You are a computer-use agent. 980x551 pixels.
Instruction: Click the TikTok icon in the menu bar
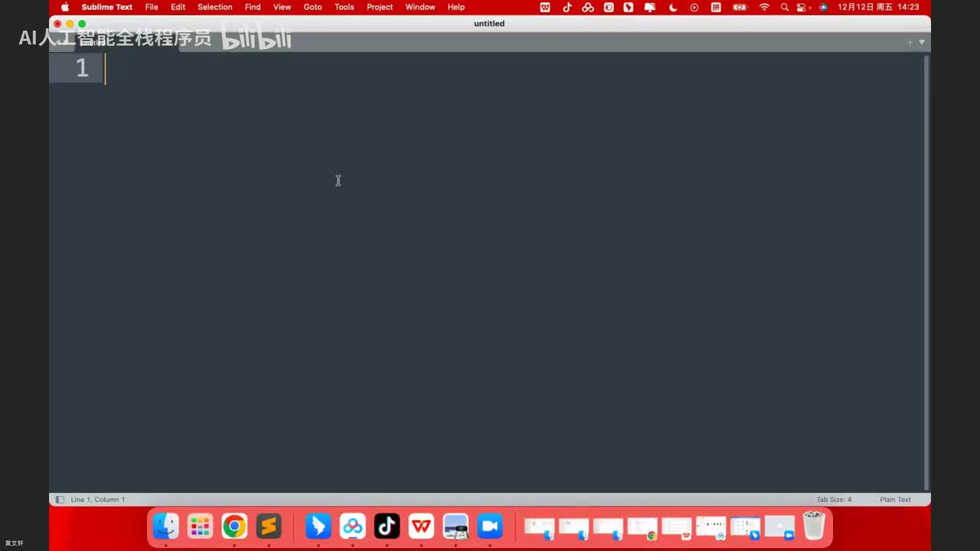[x=567, y=7]
